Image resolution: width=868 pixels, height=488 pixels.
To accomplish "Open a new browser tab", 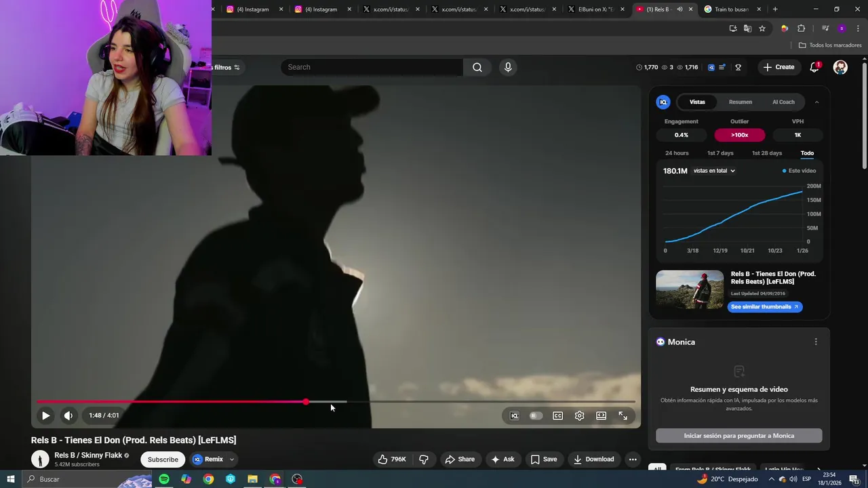I will [x=775, y=9].
